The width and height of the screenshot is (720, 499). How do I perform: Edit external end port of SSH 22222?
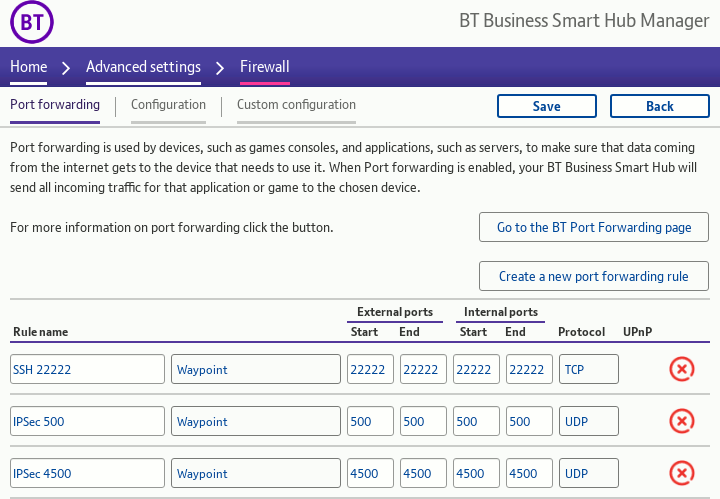click(x=423, y=369)
